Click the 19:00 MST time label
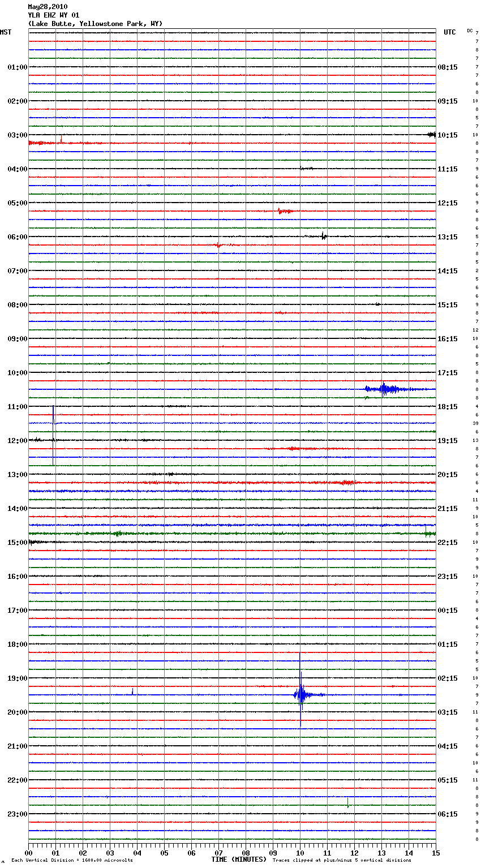The image size is (481, 868). 17,678
